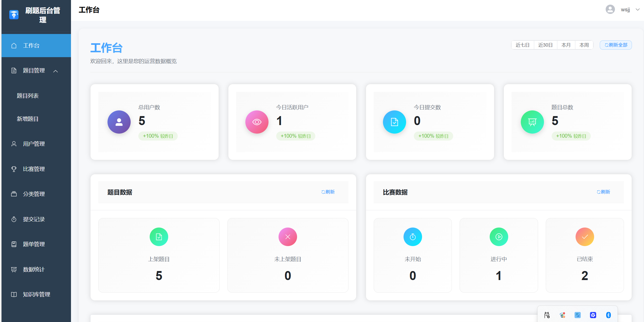Click the purple user icon on 总用户数 card
Screen dimensions: 644x322
[x=119, y=122]
